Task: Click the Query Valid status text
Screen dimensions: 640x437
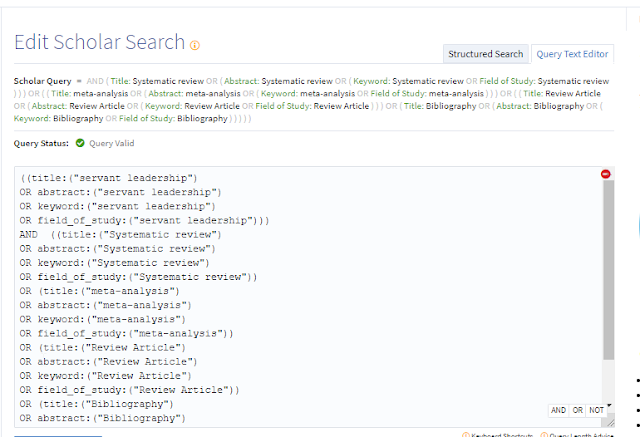Action: [112, 144]
